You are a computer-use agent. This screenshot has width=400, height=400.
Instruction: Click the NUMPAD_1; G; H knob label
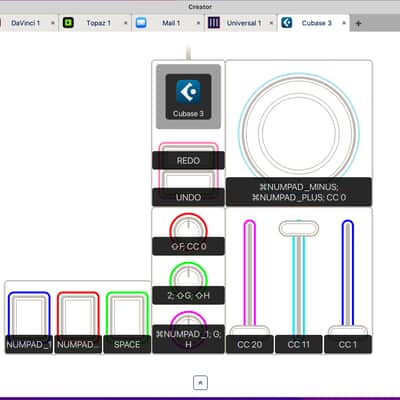coord(188,339)
